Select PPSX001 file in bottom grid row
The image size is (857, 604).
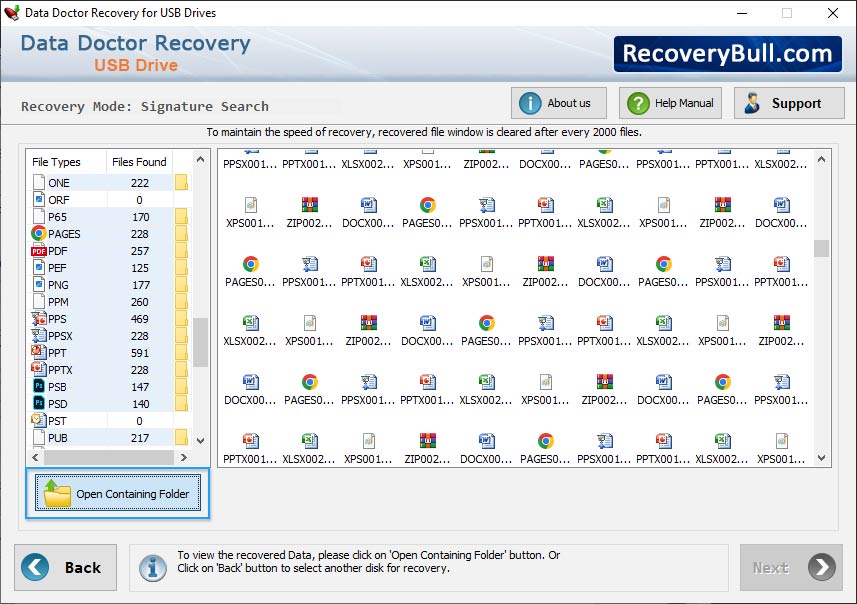click(x=604, y=448)
